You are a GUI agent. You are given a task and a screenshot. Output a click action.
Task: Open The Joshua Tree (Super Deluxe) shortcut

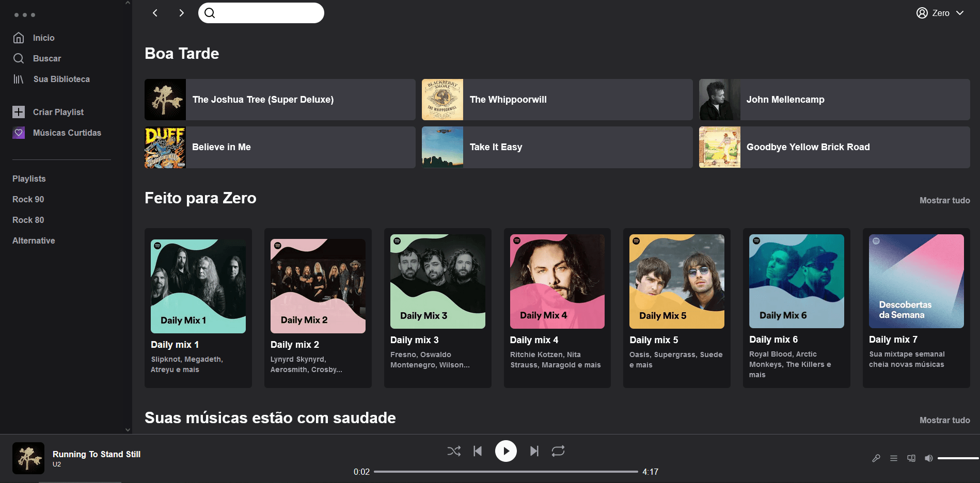click(280, 100)
